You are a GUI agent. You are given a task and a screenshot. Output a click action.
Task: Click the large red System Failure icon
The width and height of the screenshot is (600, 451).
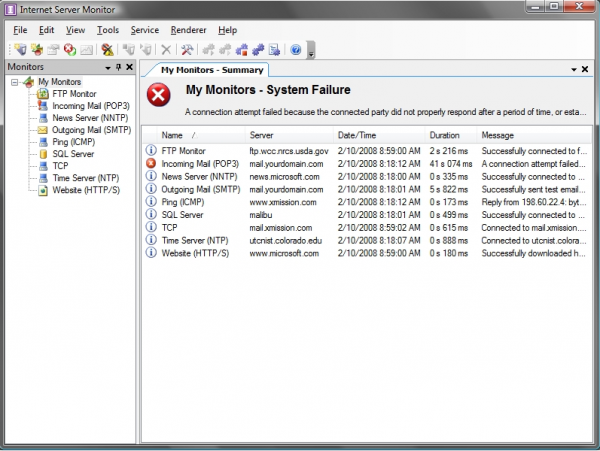click(x=159, y=96)
